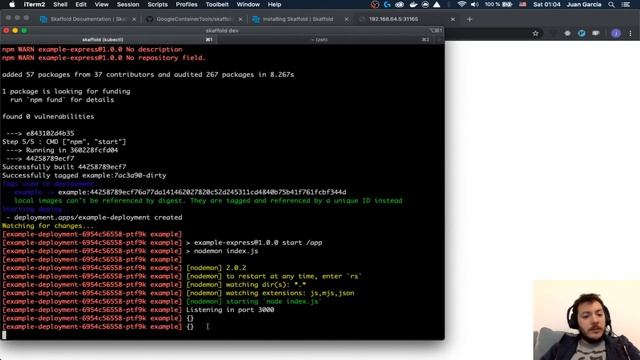Click the 'Listening in port 3000' text

tap(230, 310)
